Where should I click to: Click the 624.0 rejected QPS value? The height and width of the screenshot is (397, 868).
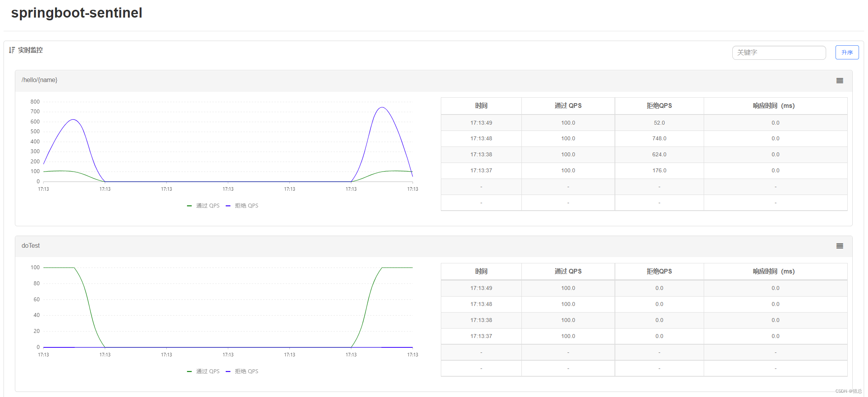[659, 154]
